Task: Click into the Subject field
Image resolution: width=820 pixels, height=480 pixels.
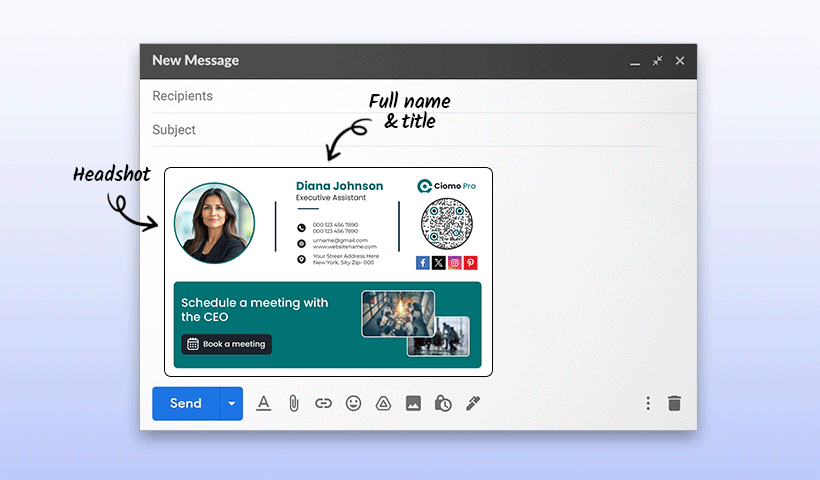Action: [400, 130]
